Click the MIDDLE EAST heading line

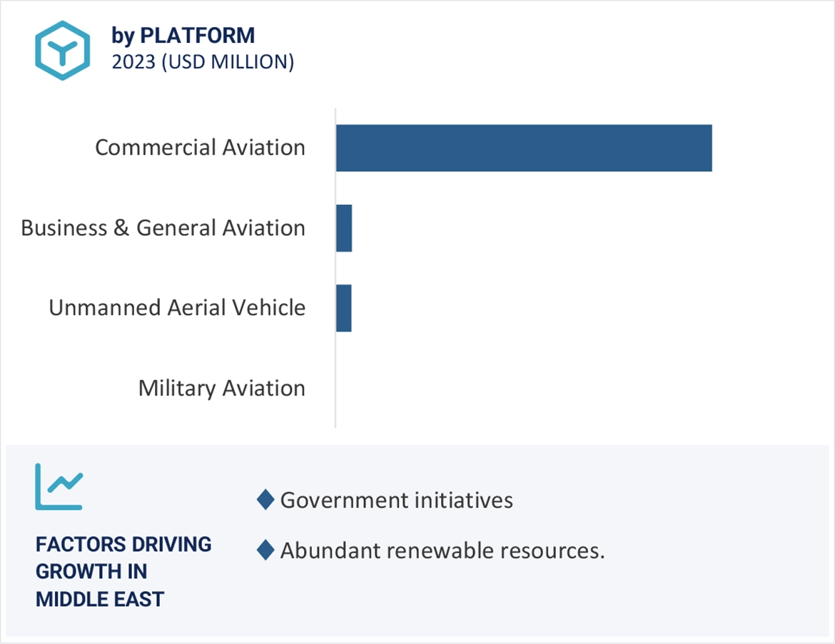click(x=100, y=598)
